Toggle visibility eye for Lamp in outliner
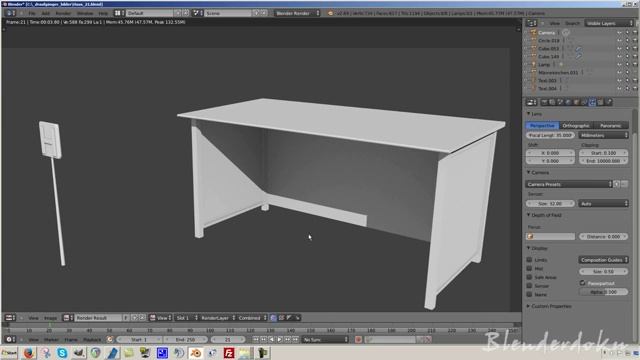640x360 pixels. click(619, 64)
